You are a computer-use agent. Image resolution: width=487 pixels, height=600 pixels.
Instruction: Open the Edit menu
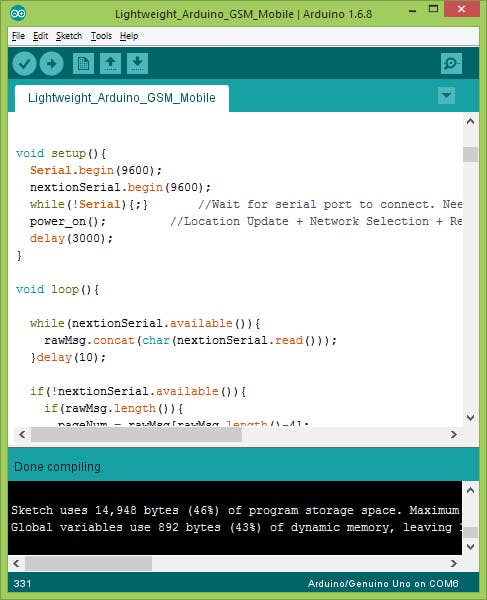(x=41, y=36)
